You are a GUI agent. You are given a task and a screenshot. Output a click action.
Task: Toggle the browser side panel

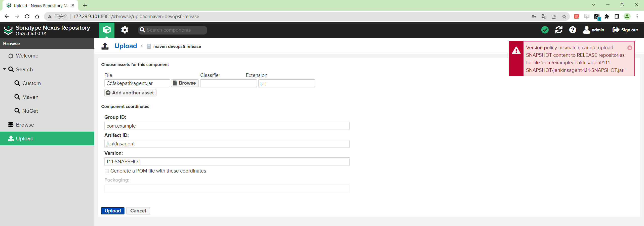pyautogui.click(x=617, y=16)
